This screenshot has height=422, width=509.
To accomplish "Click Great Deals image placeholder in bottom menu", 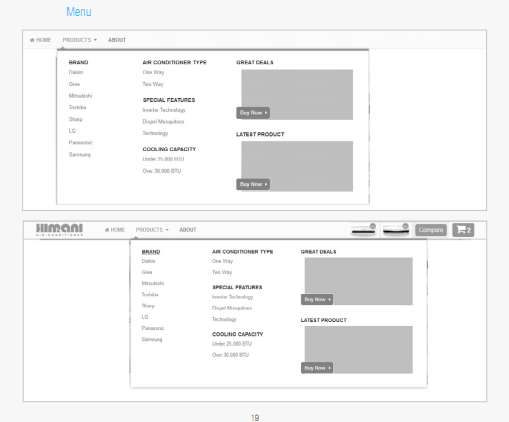I will tap(359, 281).
